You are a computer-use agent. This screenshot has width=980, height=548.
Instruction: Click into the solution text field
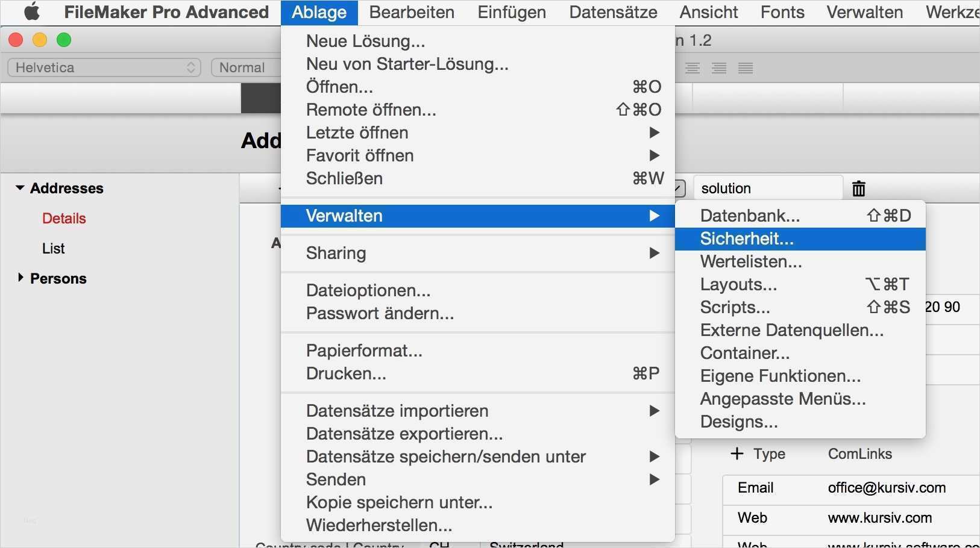pyautogui.click(x=767, y=188)
